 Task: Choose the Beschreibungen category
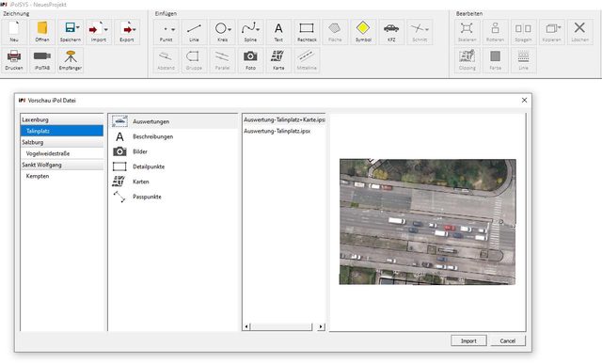[173, 136]
